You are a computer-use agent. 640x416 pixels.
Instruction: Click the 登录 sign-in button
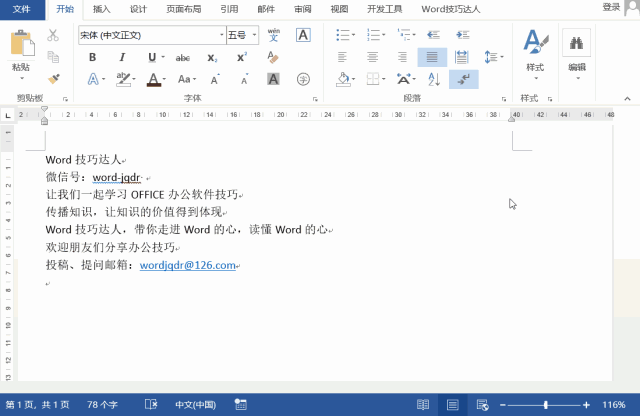pyautogui.click(x=611, y=7)
